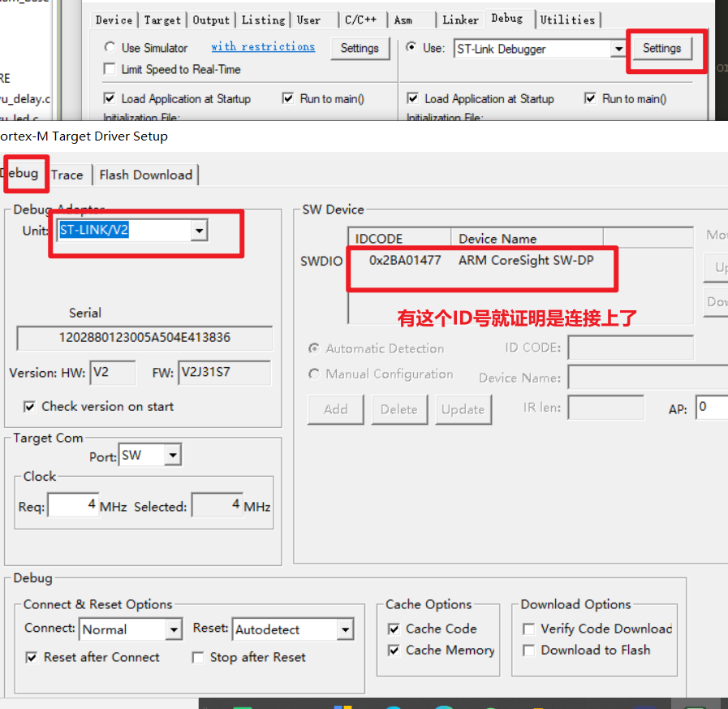Click the Selected clock MHz field
The height and width of the screenshot is (709, 728).
point(218,505)
